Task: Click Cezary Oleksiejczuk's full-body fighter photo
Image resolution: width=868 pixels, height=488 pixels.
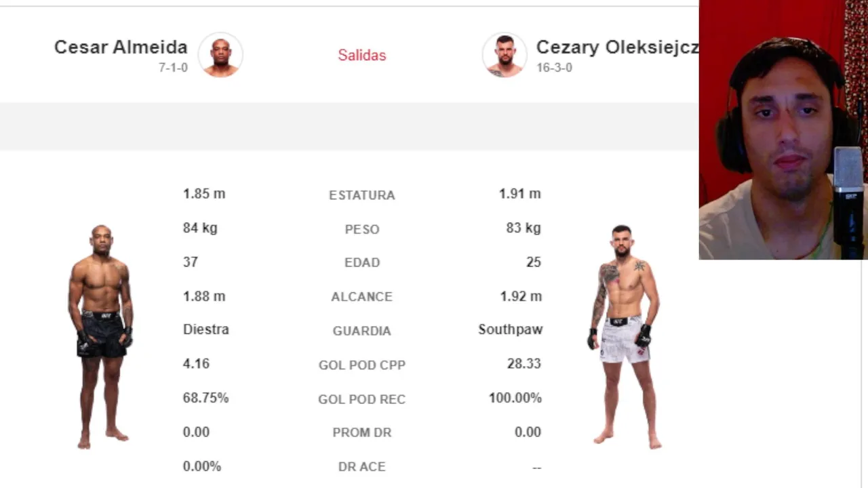Action: click(624, 336)
